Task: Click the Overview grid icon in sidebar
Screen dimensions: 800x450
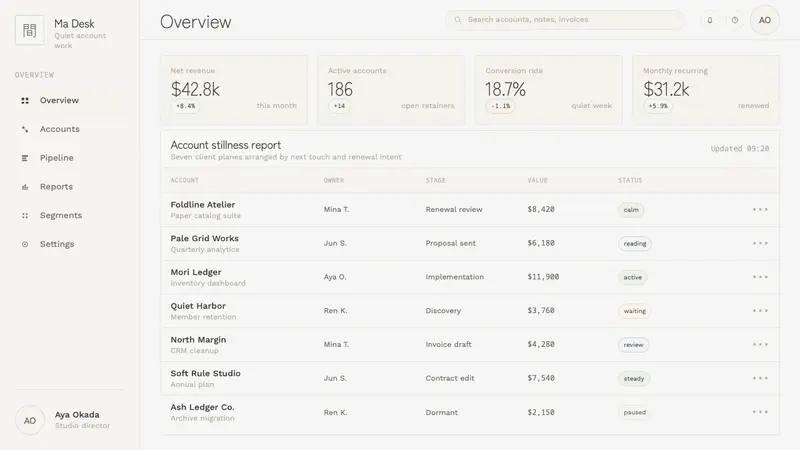Action: 25,101
